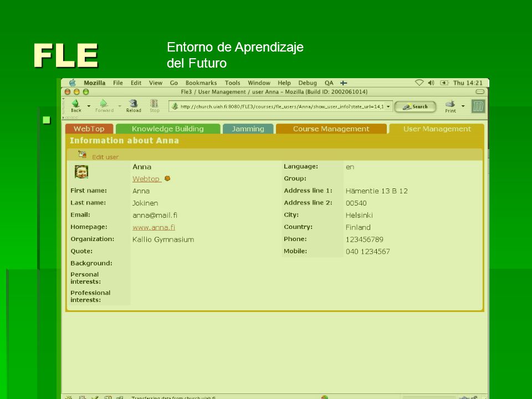The width and height of the screenshot is (532, 399).
Task: Reload the current page
Action: pos(134,103)
